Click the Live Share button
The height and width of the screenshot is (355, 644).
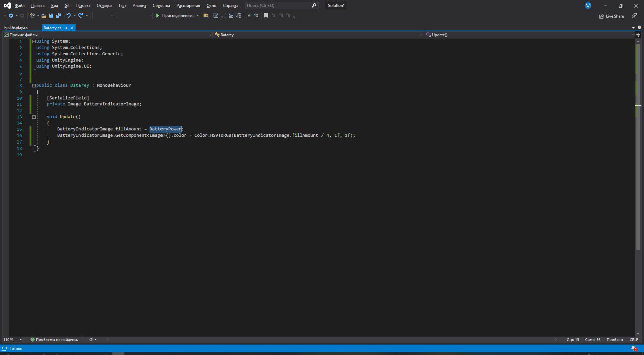pyautogui.click(x=611, y=16)
